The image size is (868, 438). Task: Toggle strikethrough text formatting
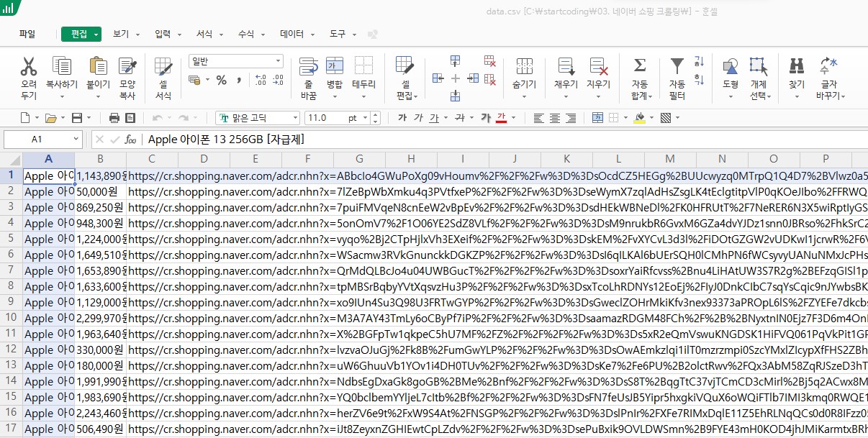(460, 118)
